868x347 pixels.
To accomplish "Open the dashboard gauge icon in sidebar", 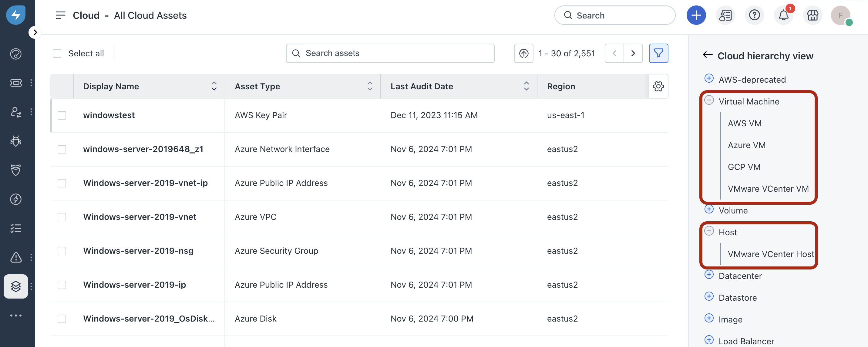I will [x=15, y=54].
